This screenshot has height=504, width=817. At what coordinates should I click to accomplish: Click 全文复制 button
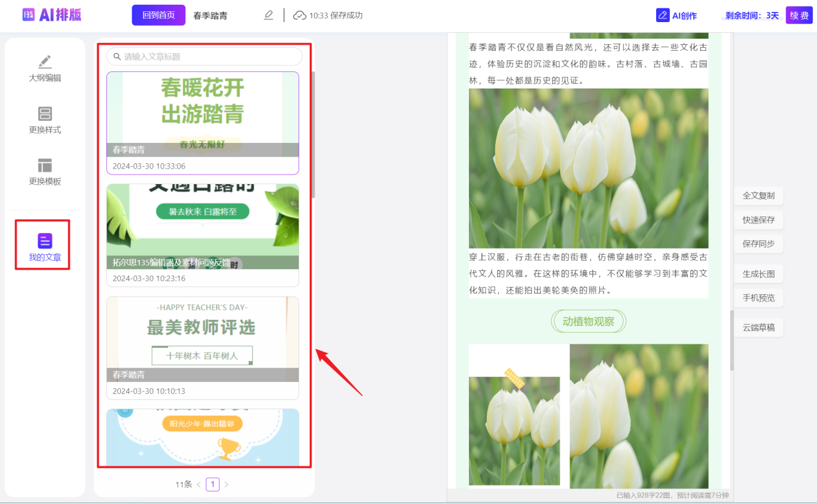(758, 196)
